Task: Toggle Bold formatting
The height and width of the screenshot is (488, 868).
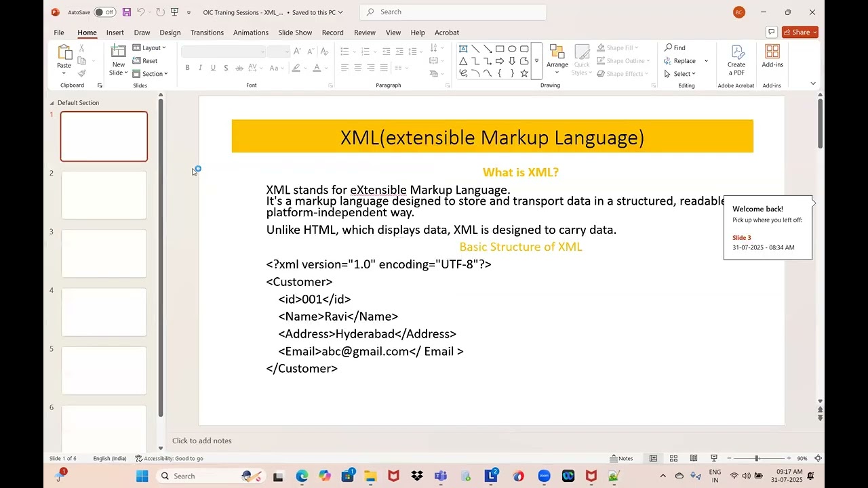Action: click(x=187, y=68)
